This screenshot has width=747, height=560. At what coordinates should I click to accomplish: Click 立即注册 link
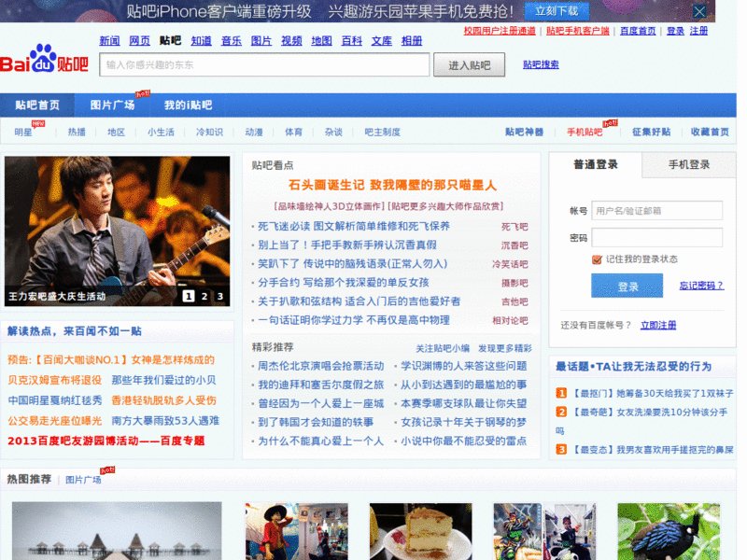(x=658, y=325)
